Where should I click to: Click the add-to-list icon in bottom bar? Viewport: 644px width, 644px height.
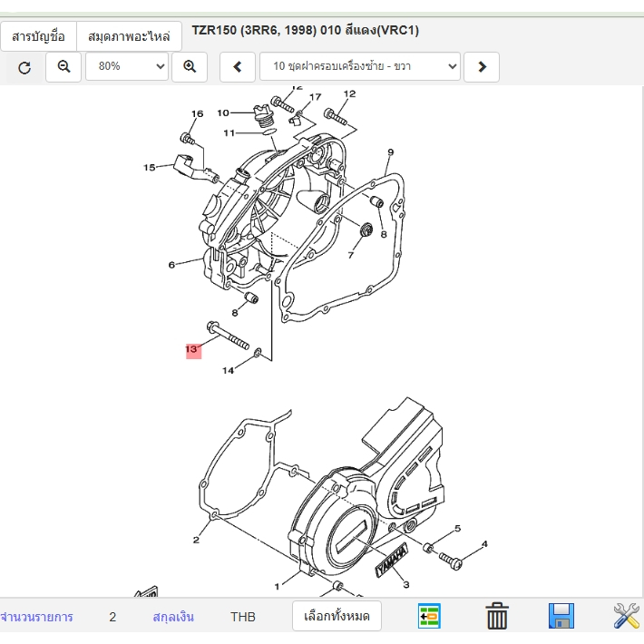[x=429, y=616]
